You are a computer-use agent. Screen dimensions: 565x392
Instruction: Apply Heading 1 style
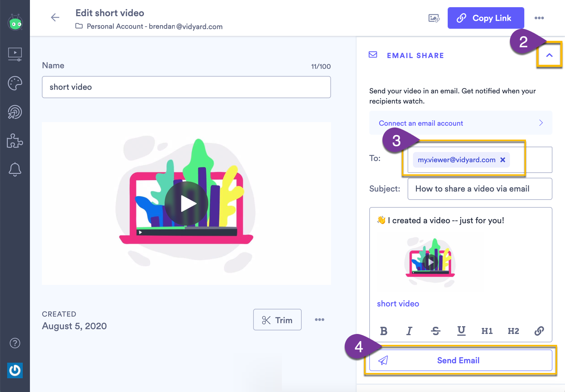coord(487,331)
